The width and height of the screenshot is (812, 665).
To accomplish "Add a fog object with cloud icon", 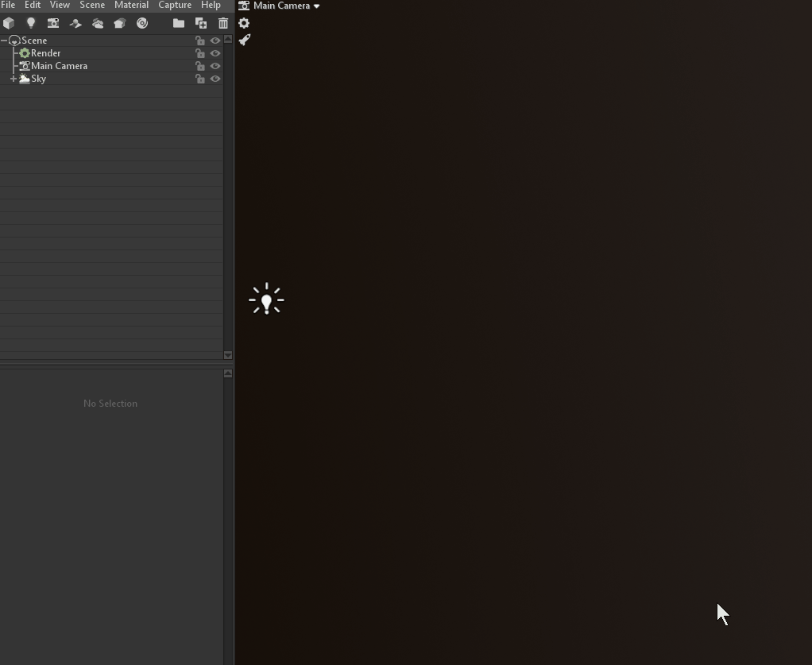I will (98, 23).
